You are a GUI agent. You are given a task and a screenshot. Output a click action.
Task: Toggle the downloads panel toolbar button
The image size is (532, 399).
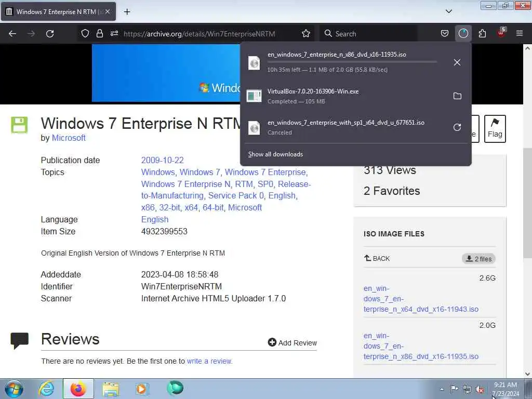point(463,34)
